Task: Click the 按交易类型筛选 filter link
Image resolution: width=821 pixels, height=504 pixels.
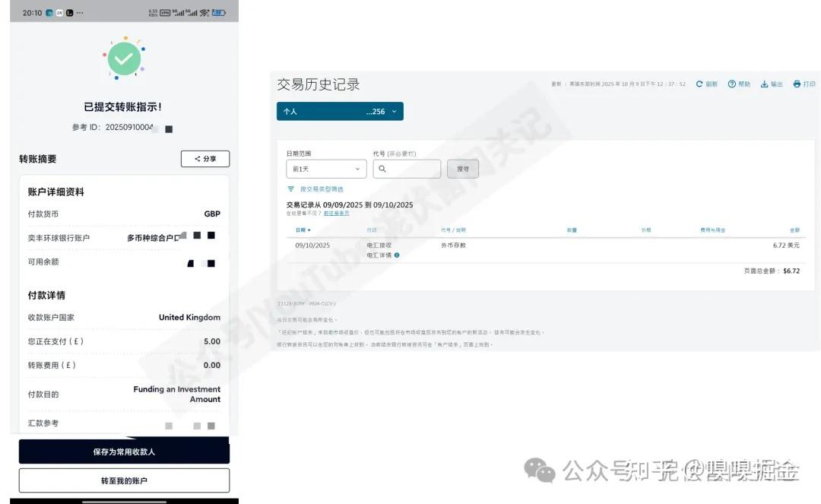Action: pos(322,189)
